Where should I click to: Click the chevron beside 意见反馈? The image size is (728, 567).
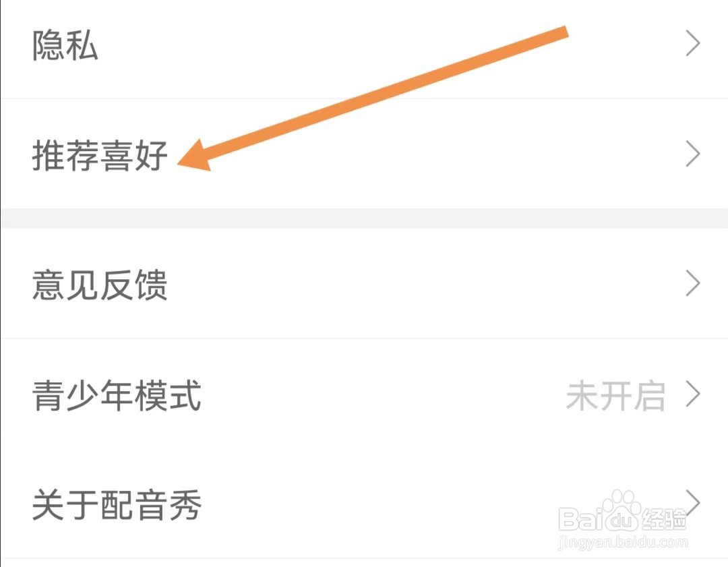(x=693, y=283)
